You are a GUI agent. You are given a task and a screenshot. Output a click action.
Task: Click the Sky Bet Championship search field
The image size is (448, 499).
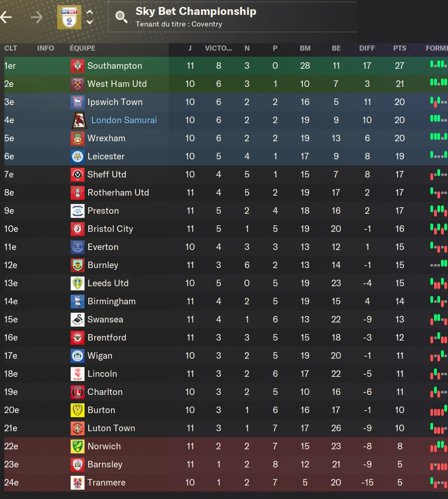tap(232, 17)
